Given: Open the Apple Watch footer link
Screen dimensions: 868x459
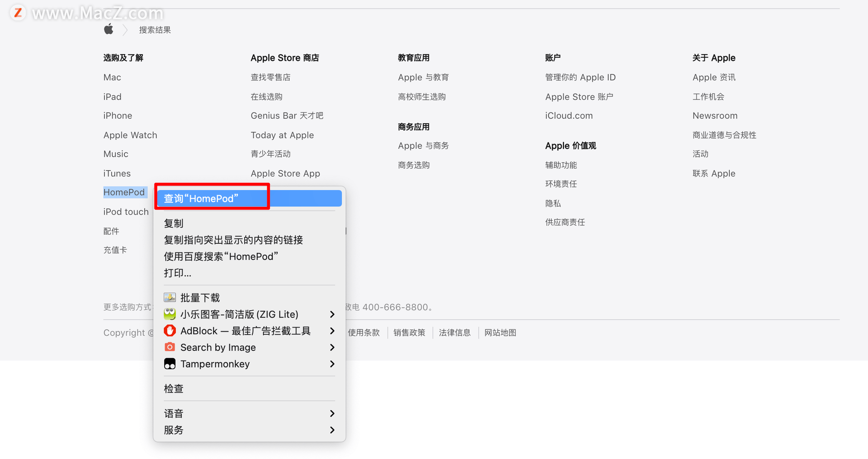Looking at the screenshot, I should click(x=130, y=135).
